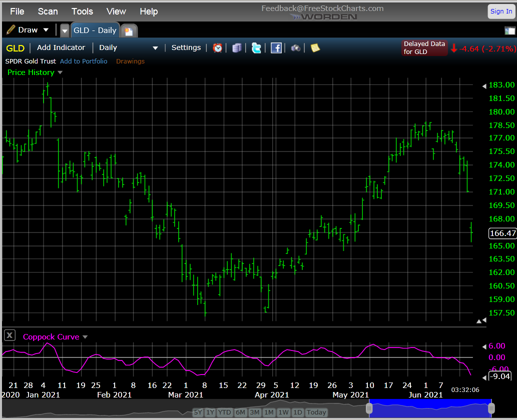Select the 6M range button
The image size is (517, 420).
pyautogui.click(x=240, y=412)
